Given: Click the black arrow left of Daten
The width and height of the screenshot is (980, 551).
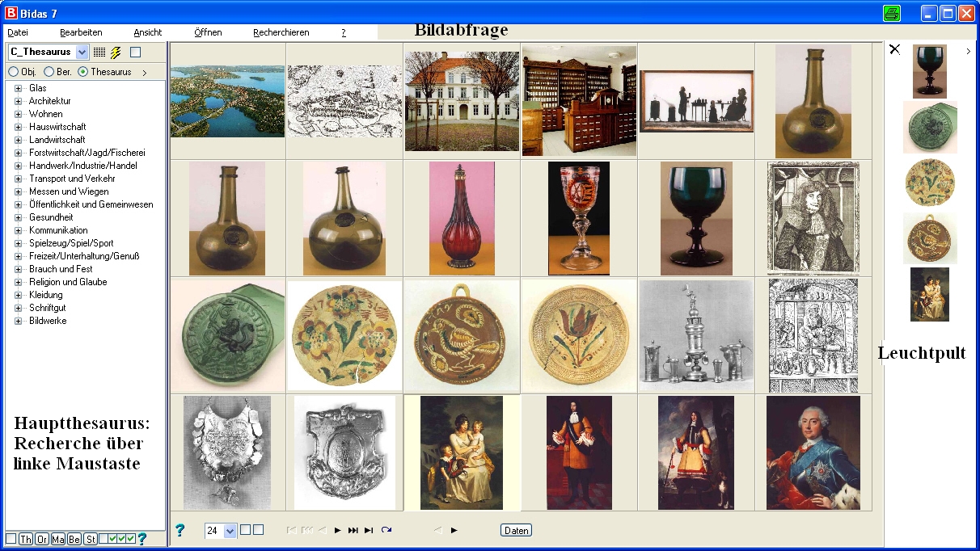Looking at the screenshot, I should (x=454, y=530).
